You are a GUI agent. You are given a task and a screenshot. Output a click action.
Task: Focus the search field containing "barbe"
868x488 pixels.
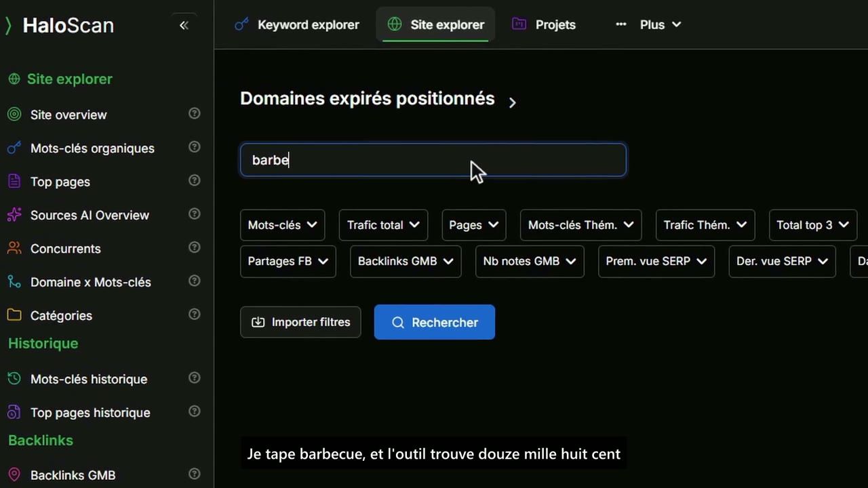coord(433,160)
